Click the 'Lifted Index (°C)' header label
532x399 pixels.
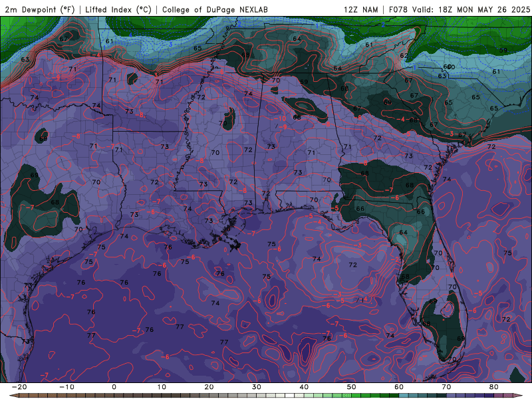(118, 9)
